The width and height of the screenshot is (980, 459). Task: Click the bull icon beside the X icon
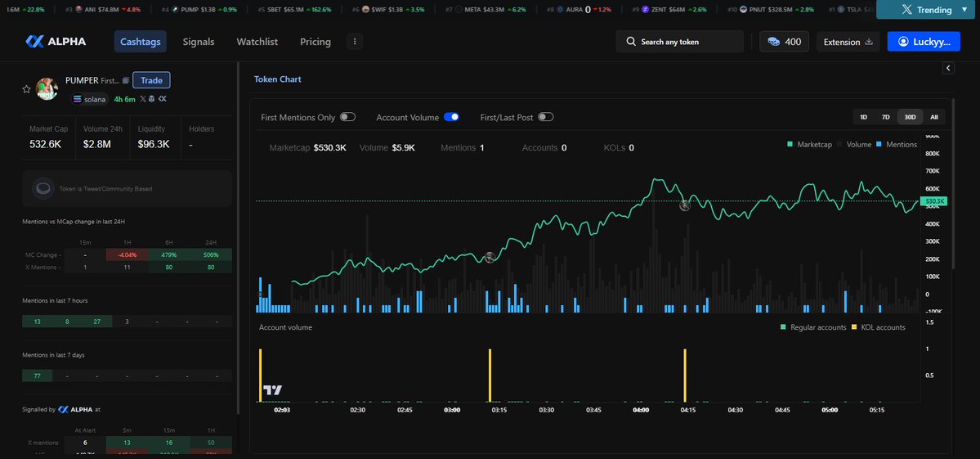click(152, 99)
